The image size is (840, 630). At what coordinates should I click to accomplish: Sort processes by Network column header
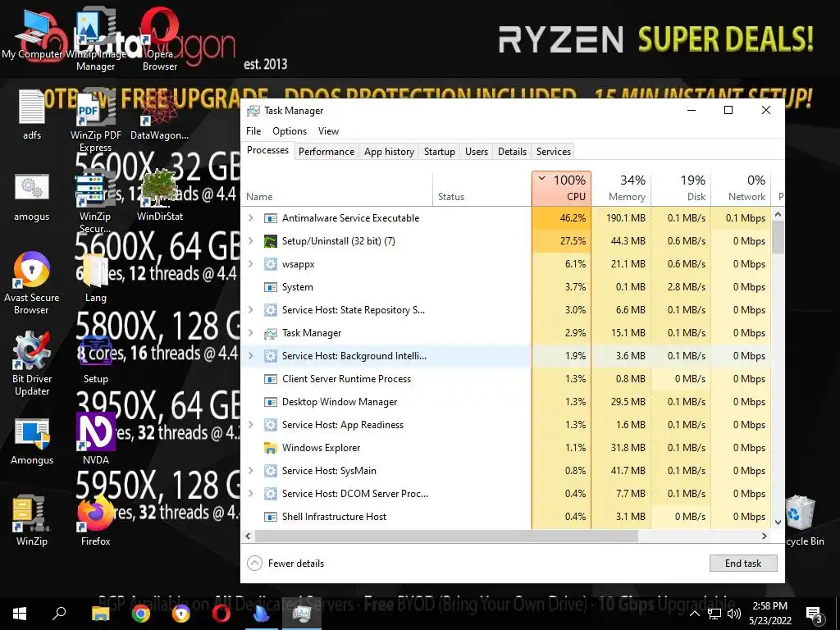click(x=741, y=188)
